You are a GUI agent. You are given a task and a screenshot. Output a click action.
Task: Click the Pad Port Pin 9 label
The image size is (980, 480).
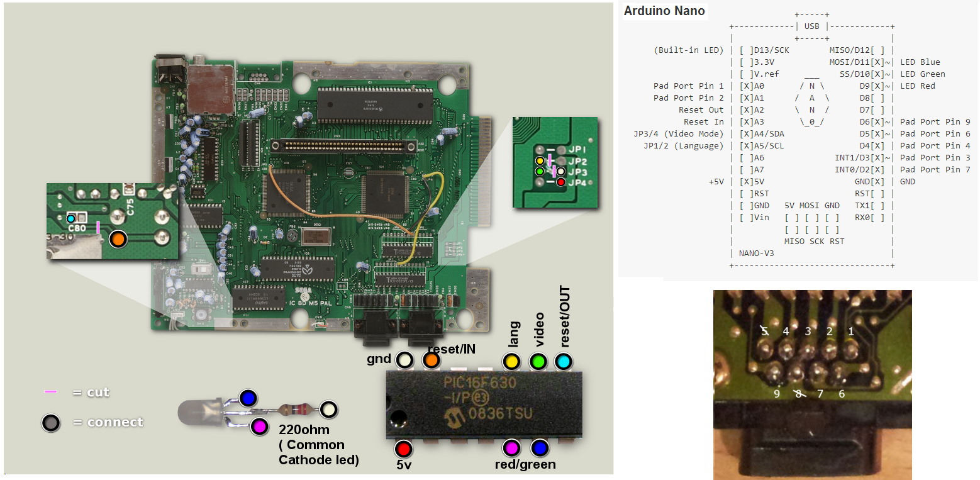(x=935, y=122)
